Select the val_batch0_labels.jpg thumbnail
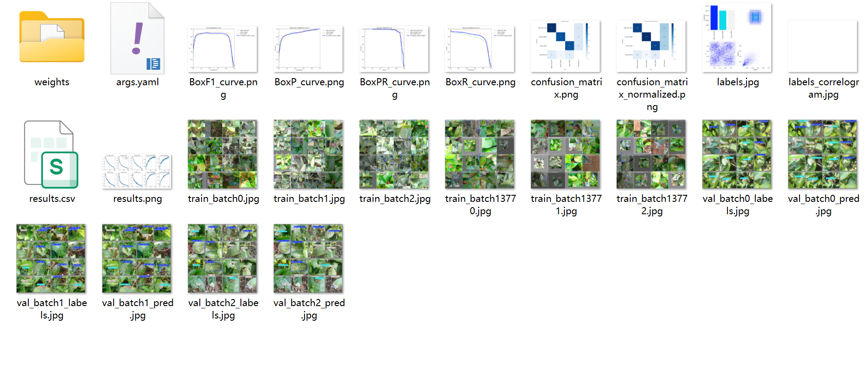The image size is (868, 379). pos(737,154)
